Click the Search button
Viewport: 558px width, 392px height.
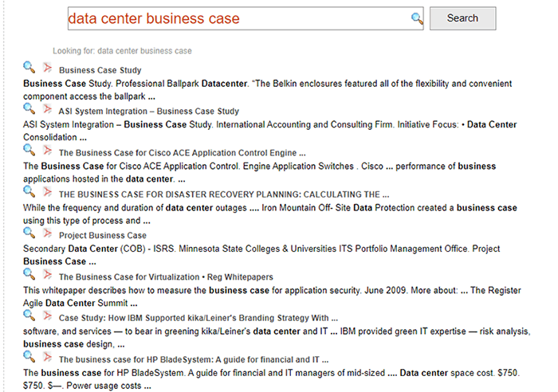[x=462, y=18]
